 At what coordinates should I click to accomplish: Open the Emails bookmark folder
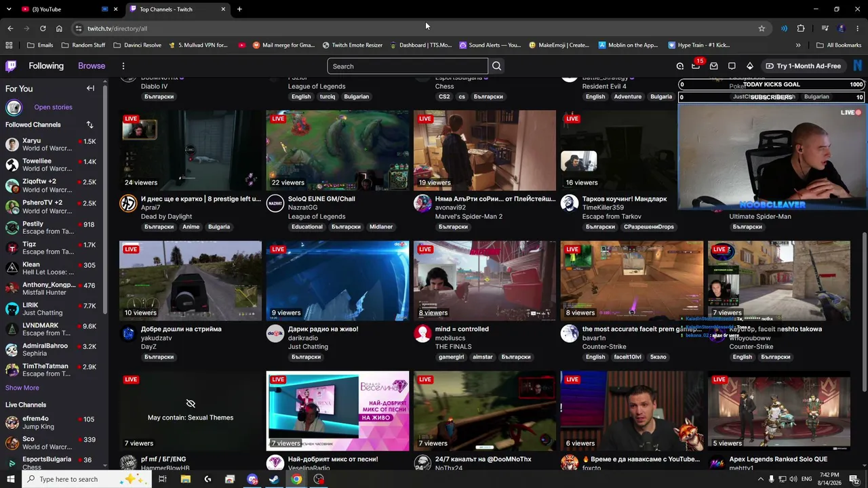tap(40, 45)
